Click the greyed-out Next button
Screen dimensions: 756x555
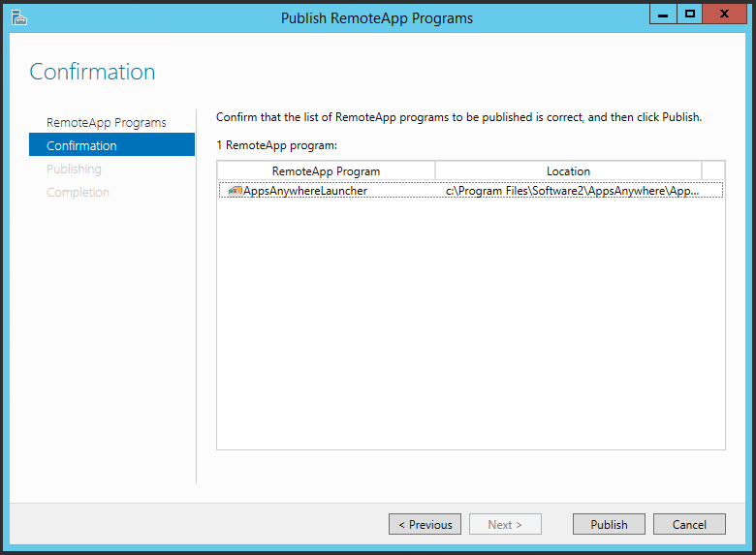click(505, 524)
